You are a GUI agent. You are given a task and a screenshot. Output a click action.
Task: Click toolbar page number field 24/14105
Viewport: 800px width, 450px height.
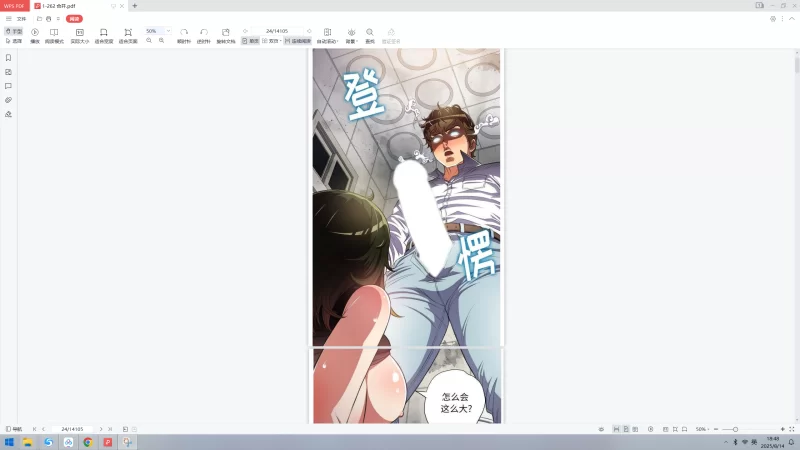coord(277,31)
